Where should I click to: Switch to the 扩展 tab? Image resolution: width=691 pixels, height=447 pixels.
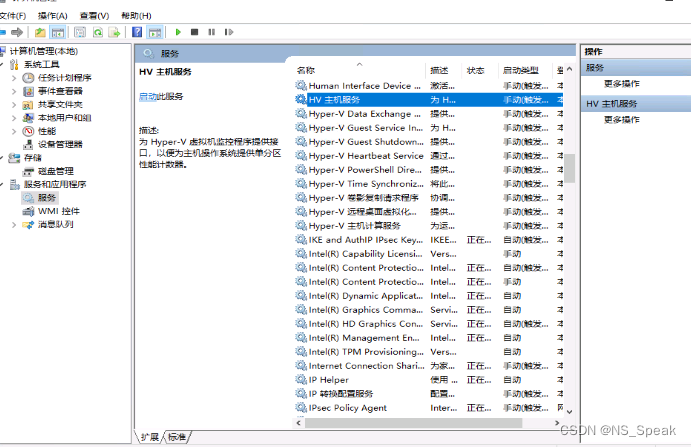pos(149,437)
